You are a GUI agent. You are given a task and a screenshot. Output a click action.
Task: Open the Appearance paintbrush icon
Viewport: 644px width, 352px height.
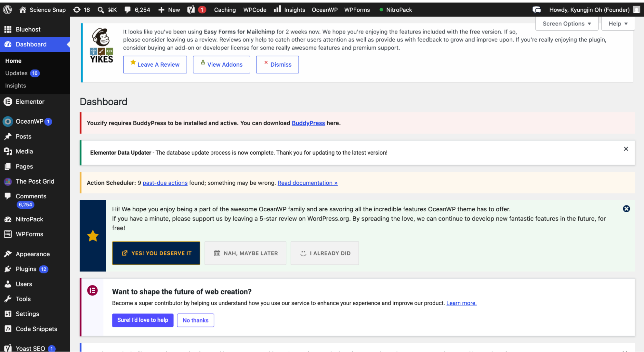coord(8,254)
